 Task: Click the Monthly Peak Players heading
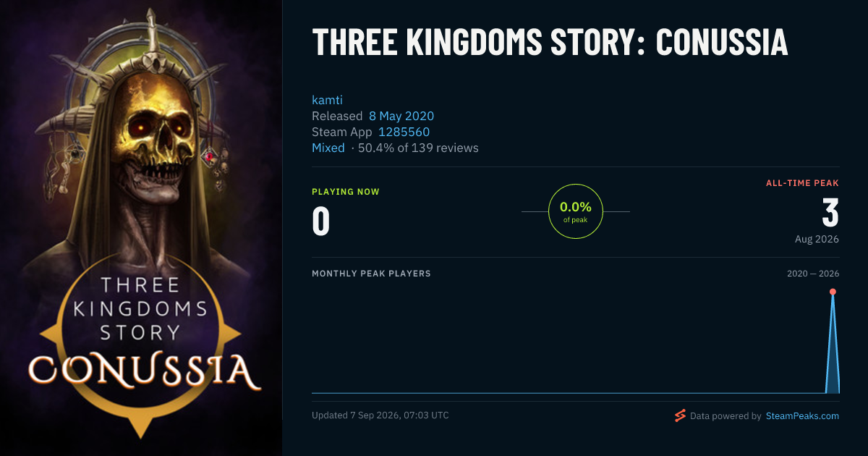point(371,274)
